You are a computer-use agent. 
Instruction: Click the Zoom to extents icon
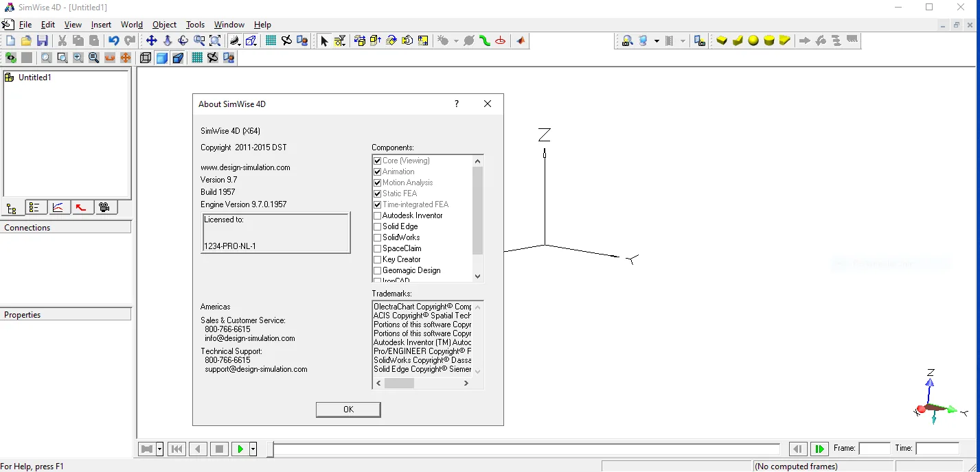point(215,41)
